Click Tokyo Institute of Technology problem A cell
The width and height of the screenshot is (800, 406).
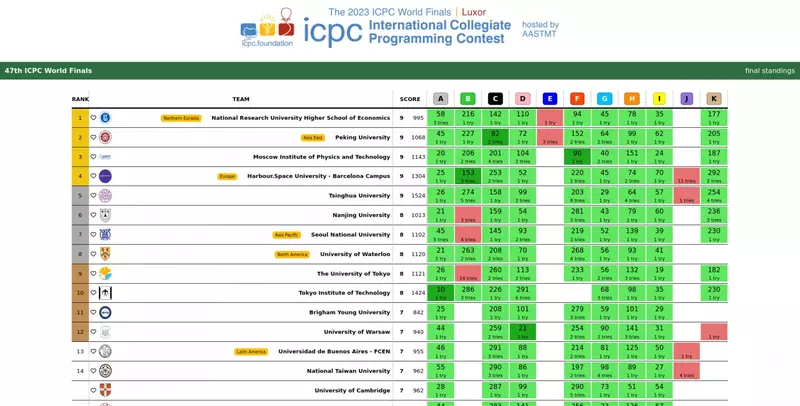(x=440, y=293)
